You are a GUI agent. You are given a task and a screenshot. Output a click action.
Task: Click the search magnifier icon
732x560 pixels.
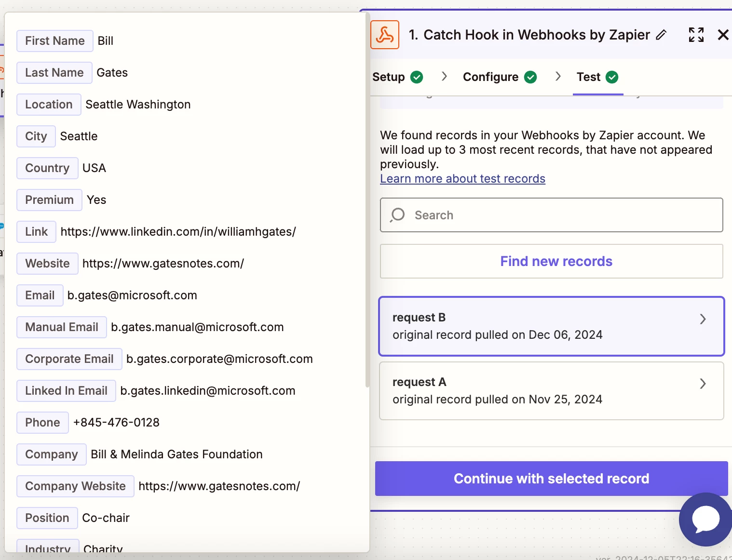397,215
